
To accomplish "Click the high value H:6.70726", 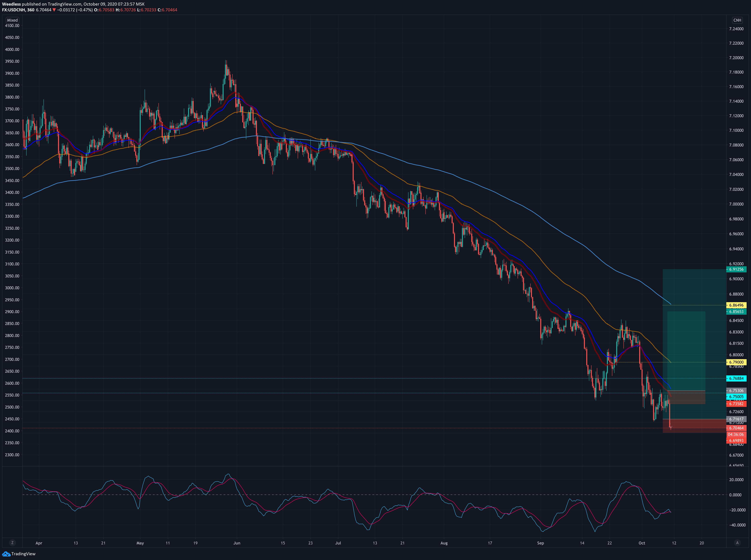I will [x=126, y=10].
